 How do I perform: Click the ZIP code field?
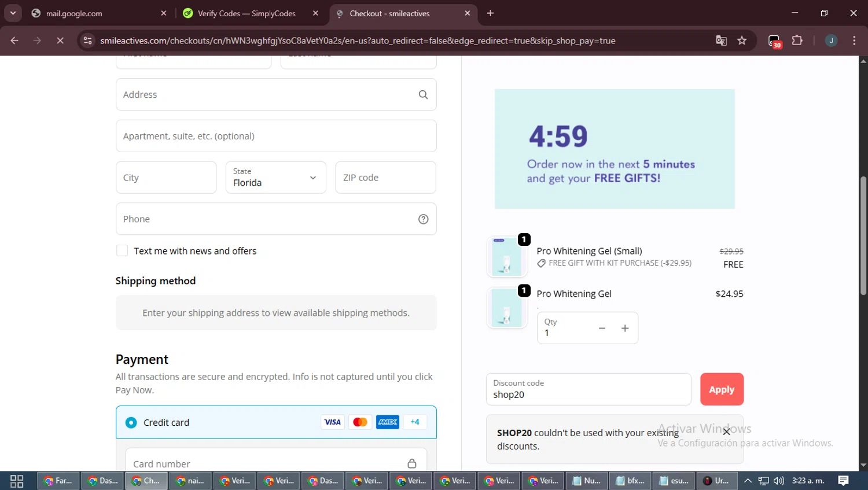[385, 178]
